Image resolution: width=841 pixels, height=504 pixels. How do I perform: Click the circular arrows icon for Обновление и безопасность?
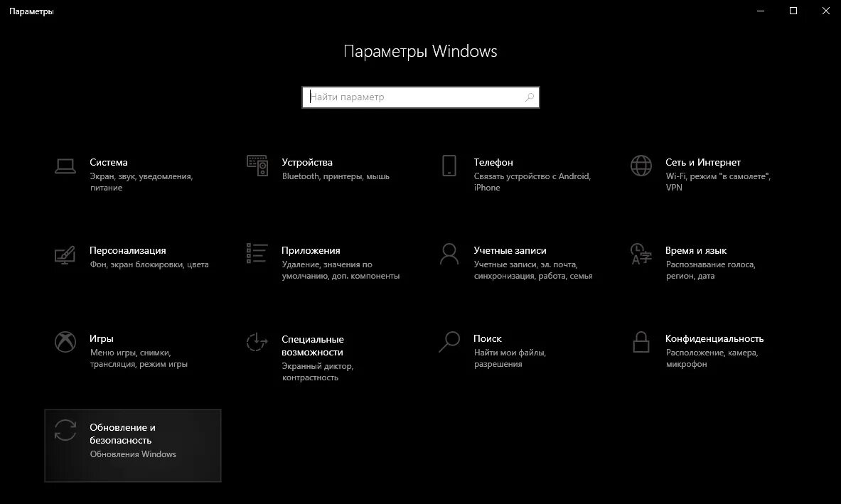65,431
